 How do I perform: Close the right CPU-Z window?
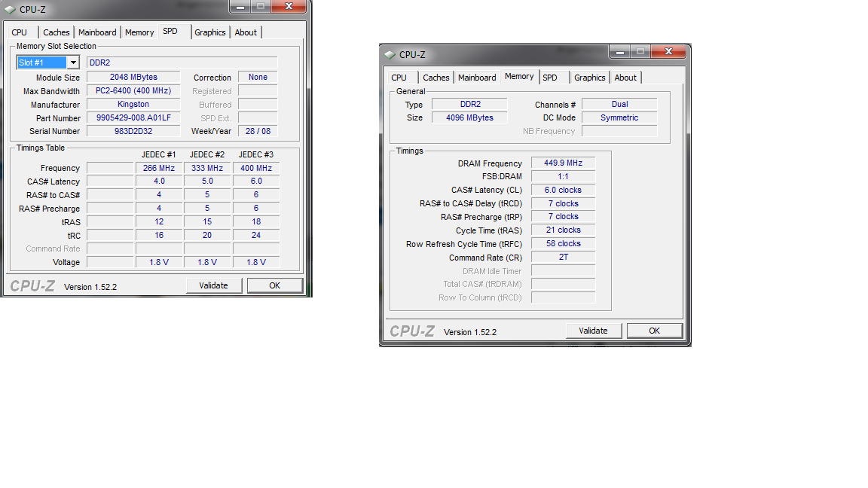(x=669, y=52)
